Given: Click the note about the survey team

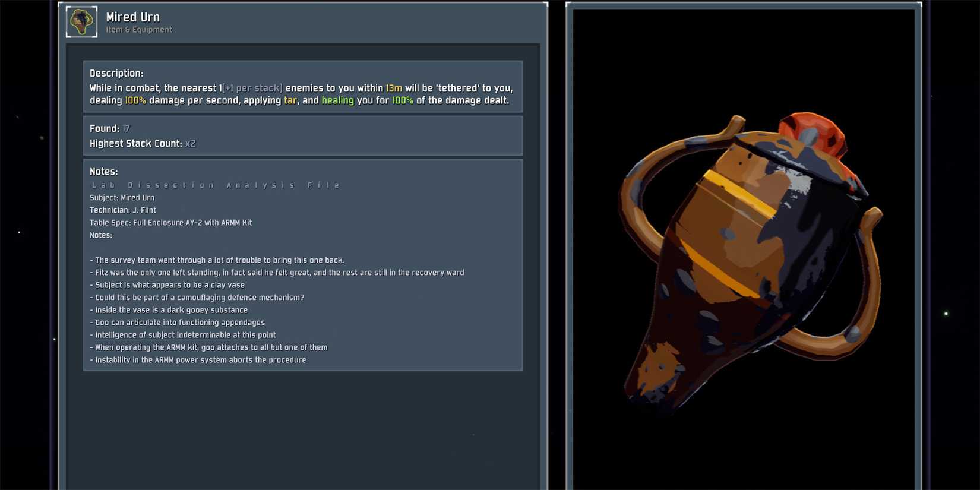Looking at the screenshot, I should [217, 260].
